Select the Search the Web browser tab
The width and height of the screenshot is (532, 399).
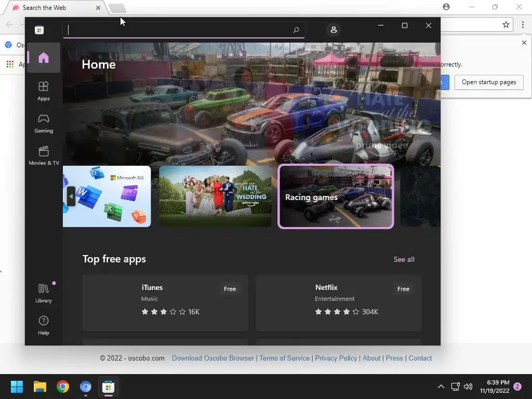coord(56,7)
